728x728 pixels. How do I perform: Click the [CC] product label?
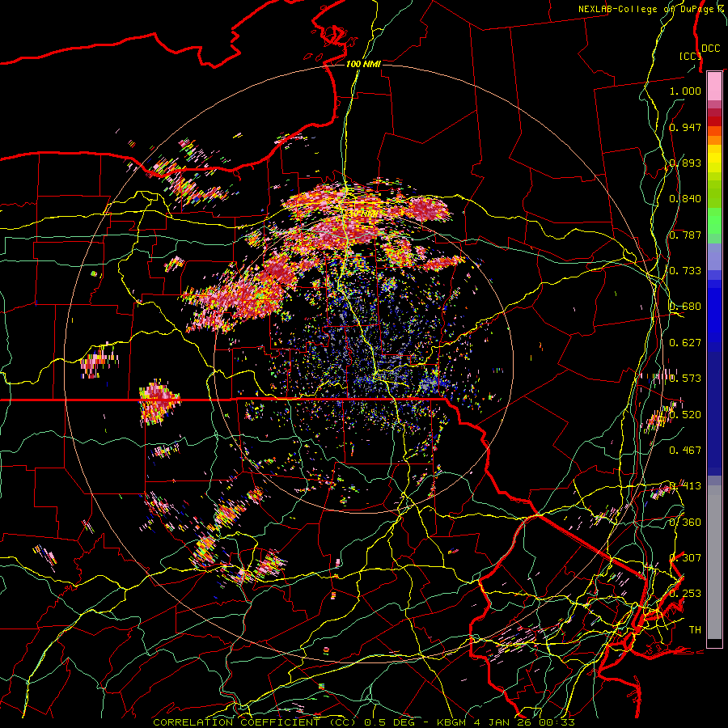690,56
